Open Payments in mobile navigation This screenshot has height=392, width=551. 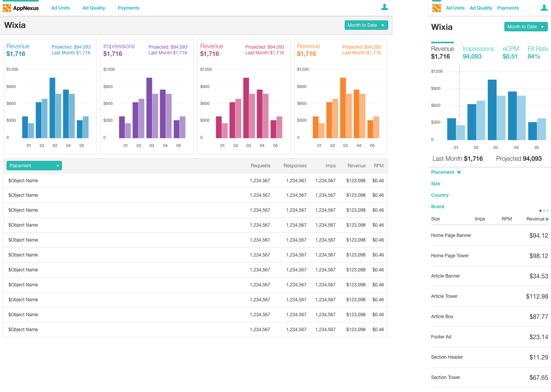coord(508,8)
